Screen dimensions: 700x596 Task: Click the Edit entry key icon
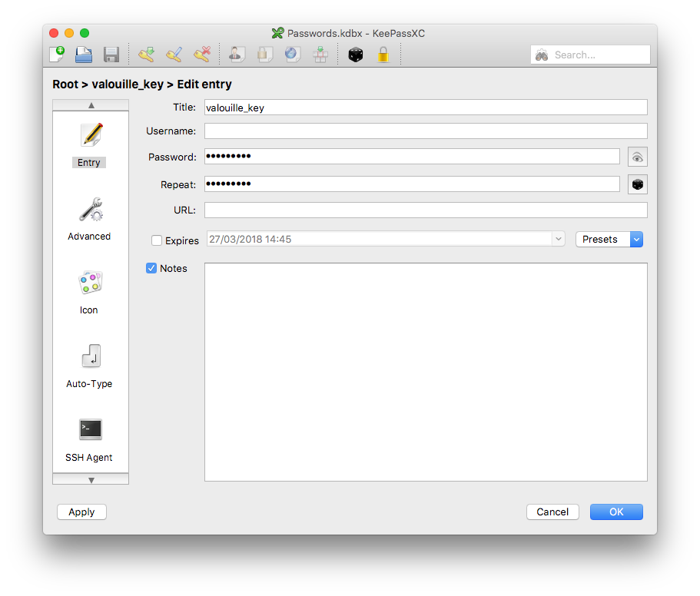tap(174, 55)
